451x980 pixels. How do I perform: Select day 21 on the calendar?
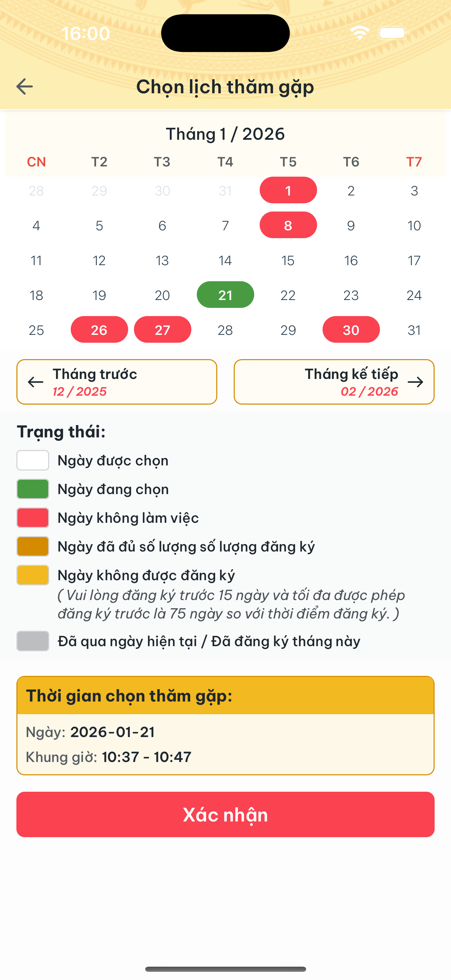(x=225, y=295)
